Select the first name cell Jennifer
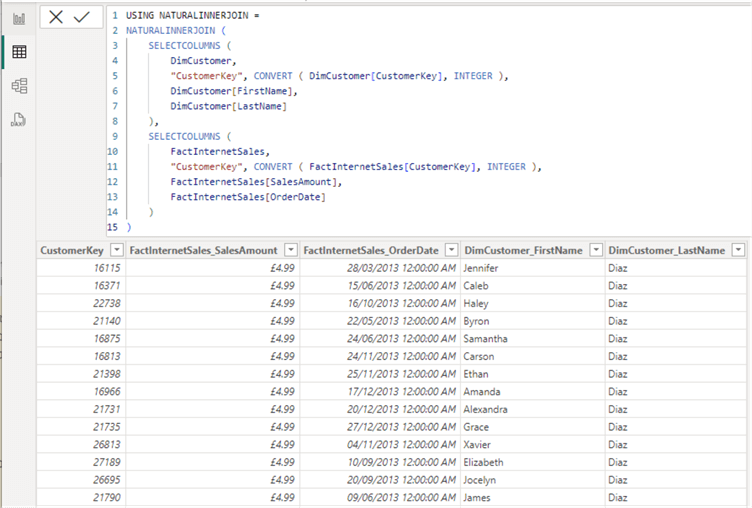 [x=532, y=268]
